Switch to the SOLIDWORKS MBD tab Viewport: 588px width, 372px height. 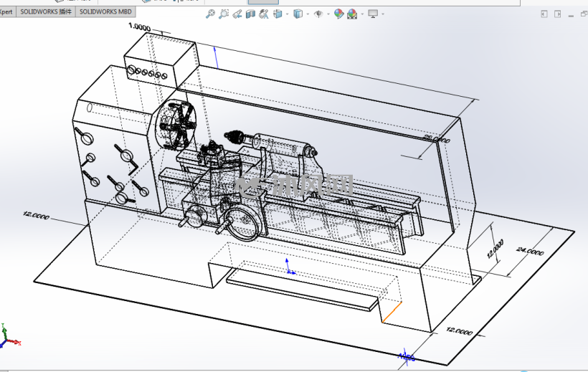point(105,11)
